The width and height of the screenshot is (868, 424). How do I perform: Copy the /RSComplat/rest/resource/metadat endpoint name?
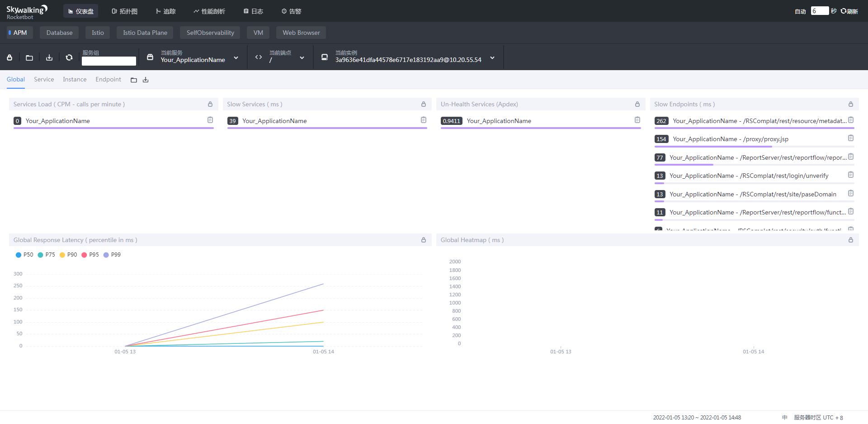[851, 120]
